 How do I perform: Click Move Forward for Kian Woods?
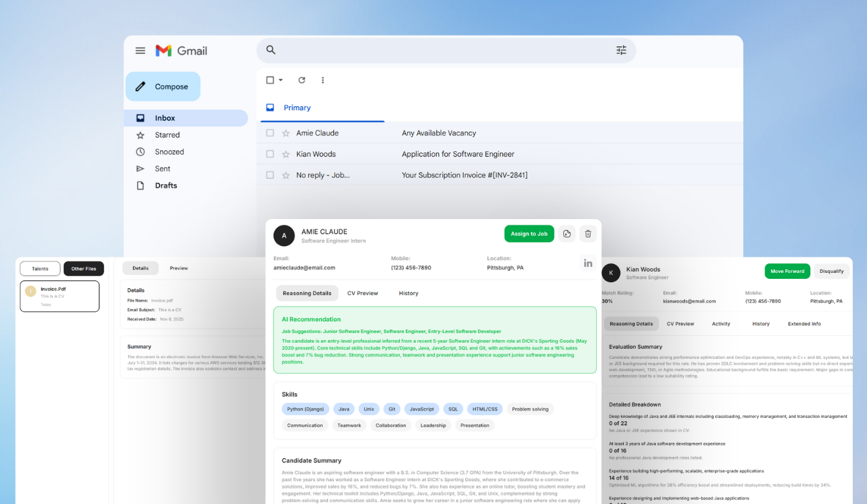click(x=787, y=271)
